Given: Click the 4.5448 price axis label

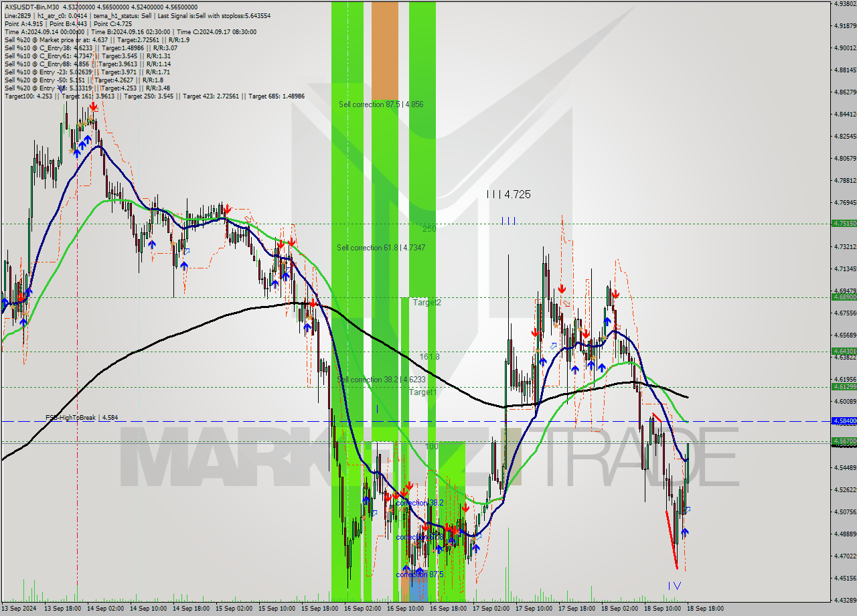Looking at the screenshot, I should coord(846,467).
